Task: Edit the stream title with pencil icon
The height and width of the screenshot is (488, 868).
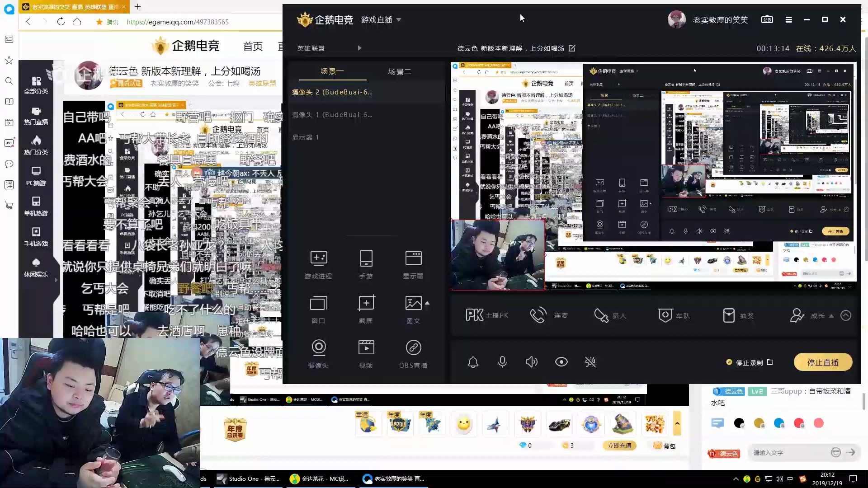Action: coord(572,48)
